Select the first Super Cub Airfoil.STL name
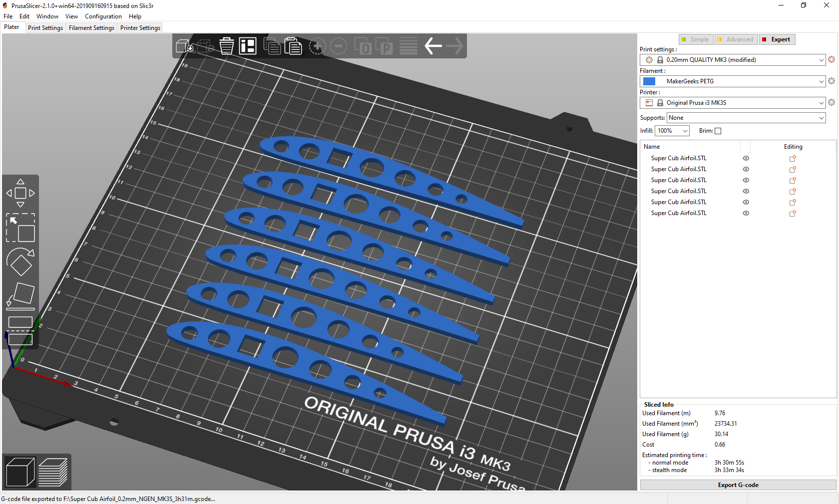 (x=679, y=158)
